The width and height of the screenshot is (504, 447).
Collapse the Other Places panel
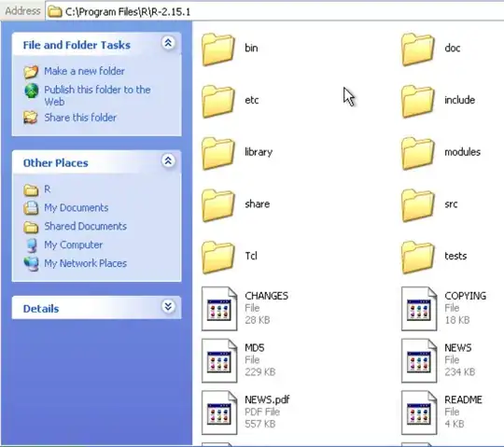[x=168, y=161]
